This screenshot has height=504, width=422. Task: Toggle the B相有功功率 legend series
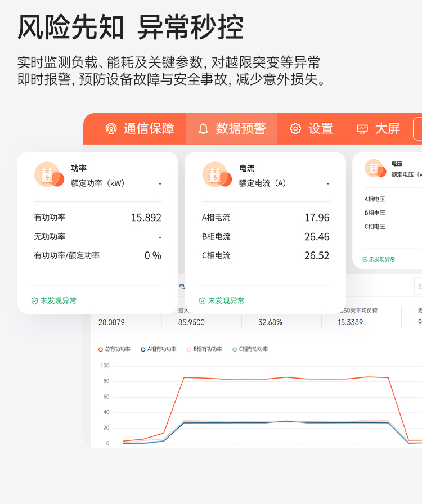pyautogui.click(x=204, y=349)
